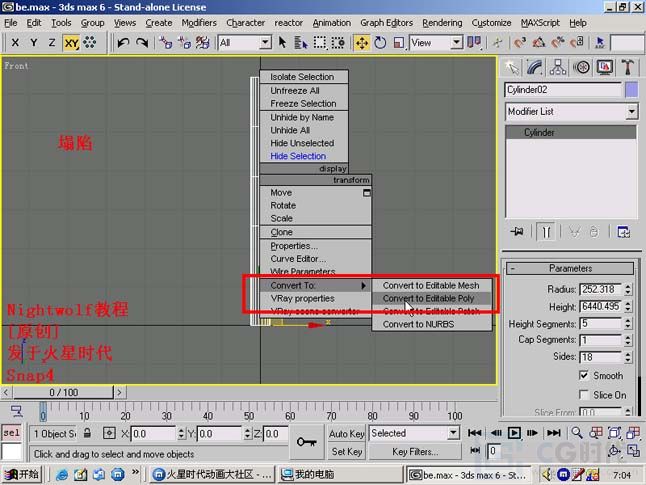646x485 pixels.
Task: Open the Rendering menu
Action: pos(442,23)
